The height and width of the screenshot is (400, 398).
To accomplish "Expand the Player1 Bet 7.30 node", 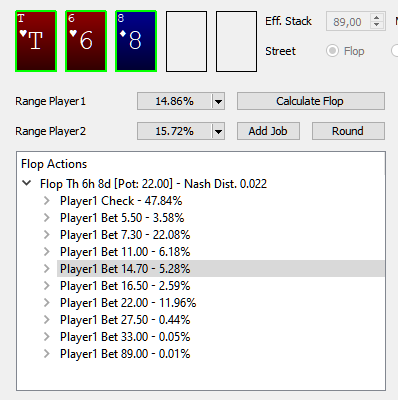I will click(x=47, y=235).
